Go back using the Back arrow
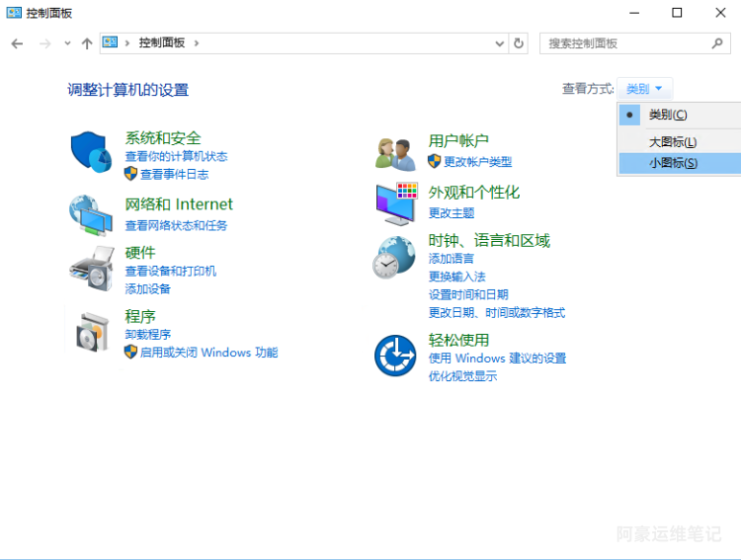 tap(17, 43)
